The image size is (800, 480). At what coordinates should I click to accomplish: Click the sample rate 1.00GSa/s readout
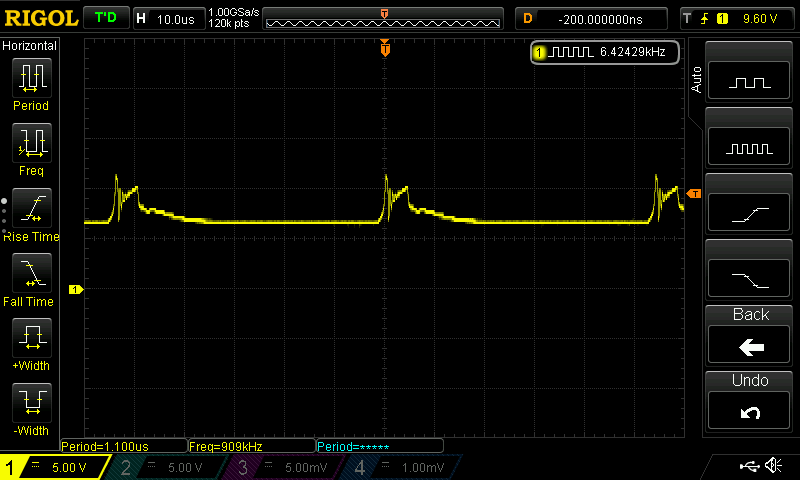[x=234, y=12]
